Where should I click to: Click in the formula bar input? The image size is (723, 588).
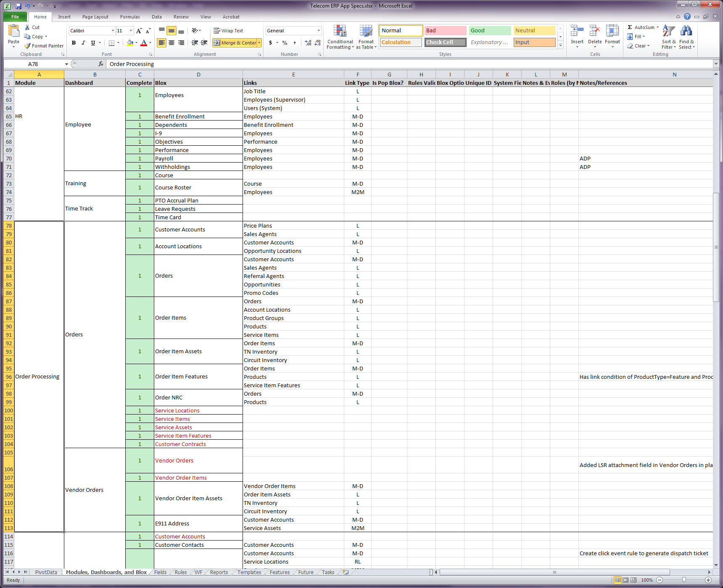(x=409, y=64)
